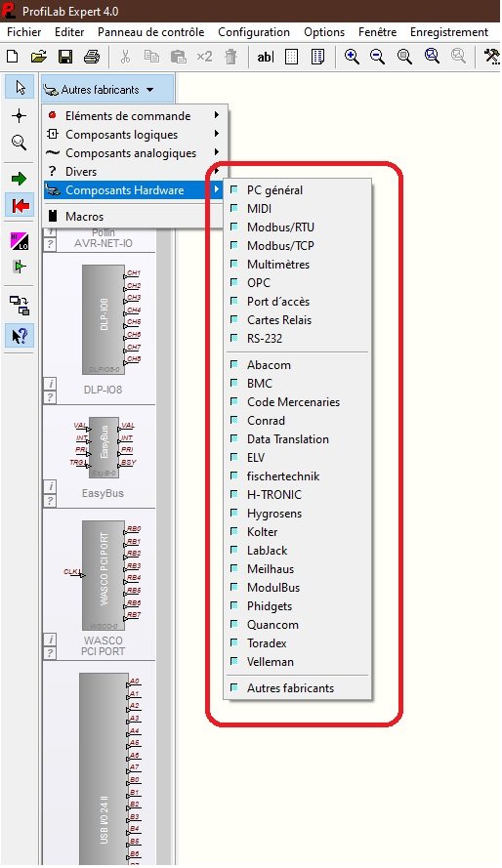Image resolution: width=502 pixels, height=868 pixels.
Task: Open the Options menu
Action: (x=324, y=32)
